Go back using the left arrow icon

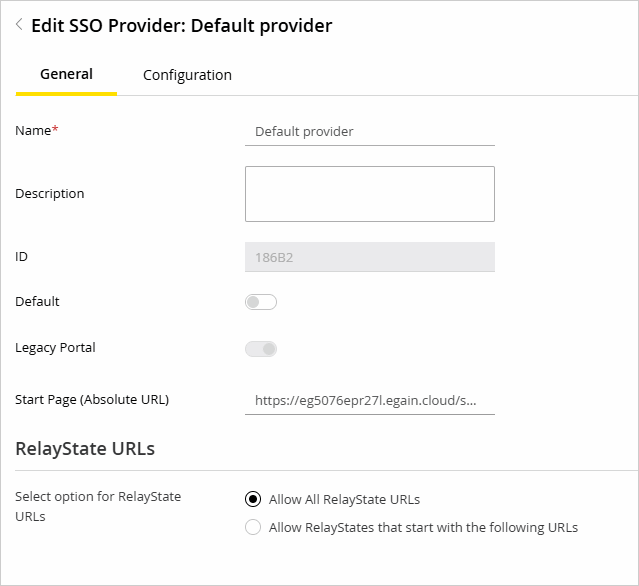click(x=19, y=24)
